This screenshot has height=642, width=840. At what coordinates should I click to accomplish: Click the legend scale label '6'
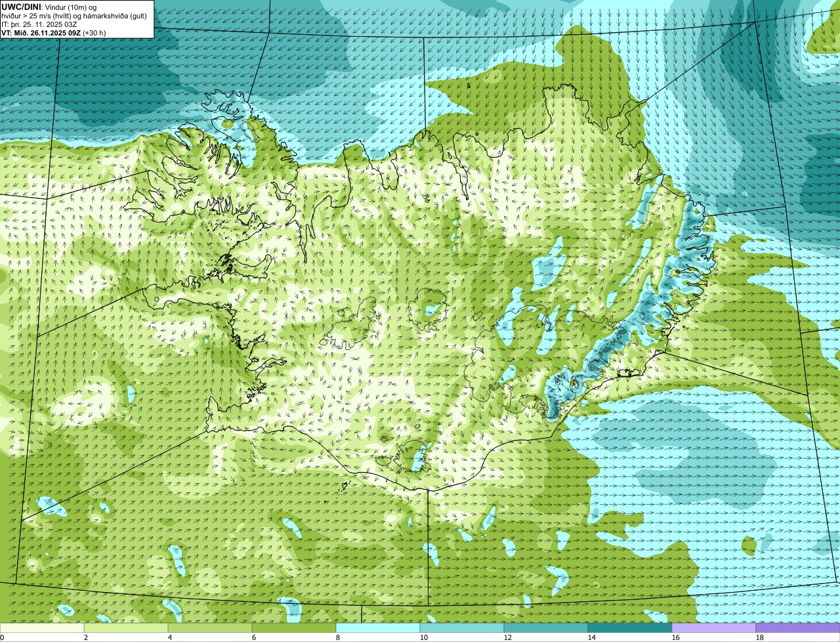[254, 637]
